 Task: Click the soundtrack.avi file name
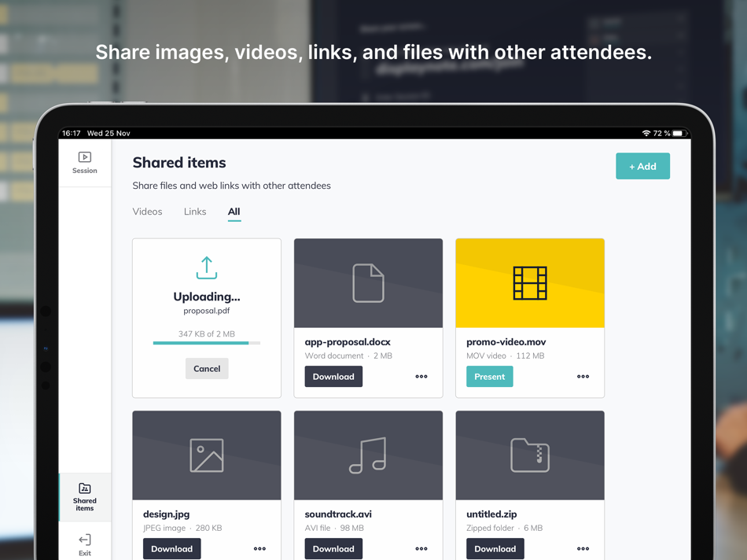click(338, 514)
